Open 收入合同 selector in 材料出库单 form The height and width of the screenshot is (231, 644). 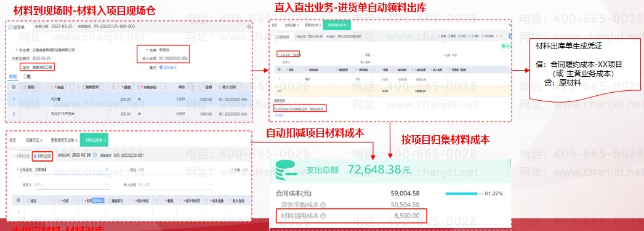[x=176, y=185]
